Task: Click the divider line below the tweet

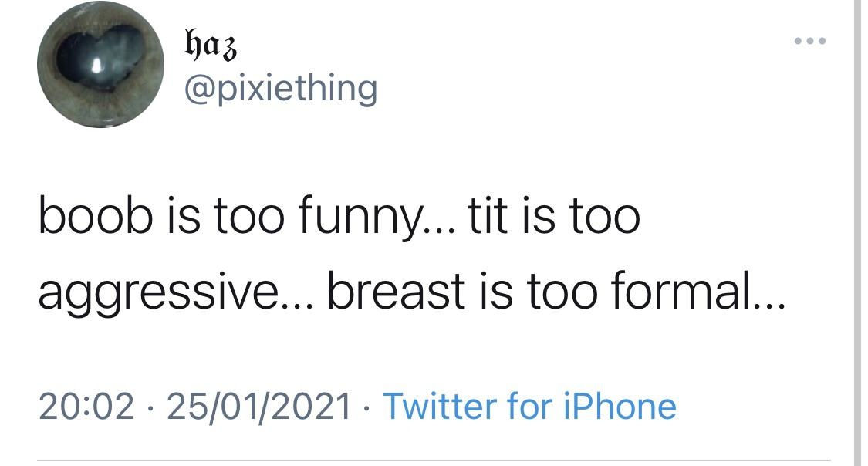Action: [x=434, y=461]
